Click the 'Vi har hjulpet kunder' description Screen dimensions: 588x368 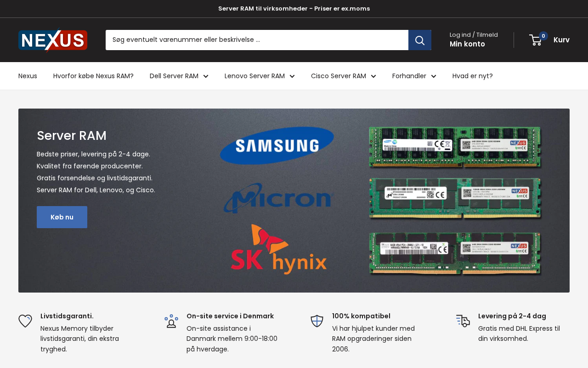373,339
